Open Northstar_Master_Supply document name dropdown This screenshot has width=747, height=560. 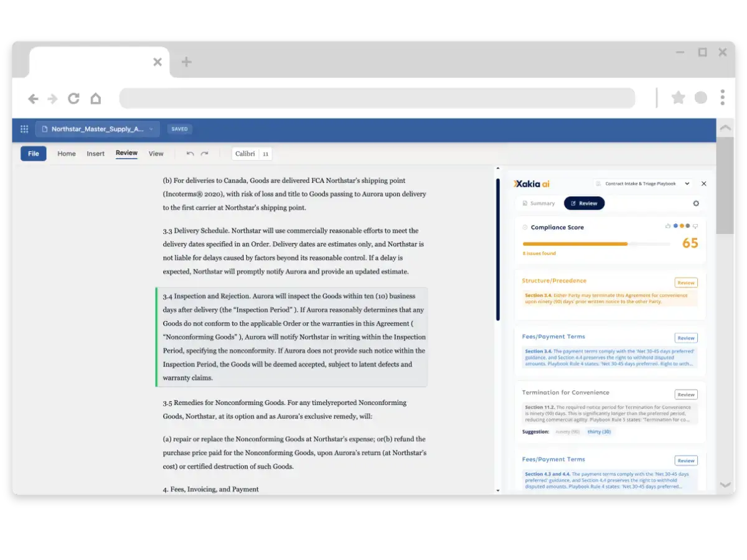pyautogui.click(x=98, y=129)
